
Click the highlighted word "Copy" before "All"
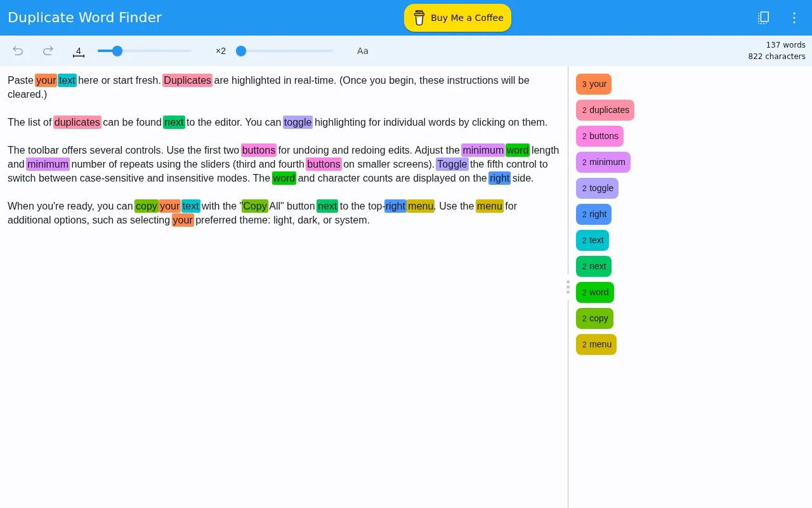pos(255,206)
